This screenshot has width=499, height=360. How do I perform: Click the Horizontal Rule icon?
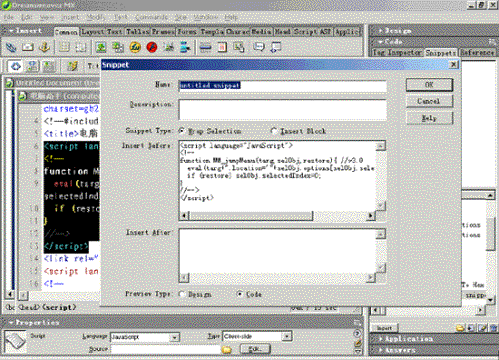point(205,47)
